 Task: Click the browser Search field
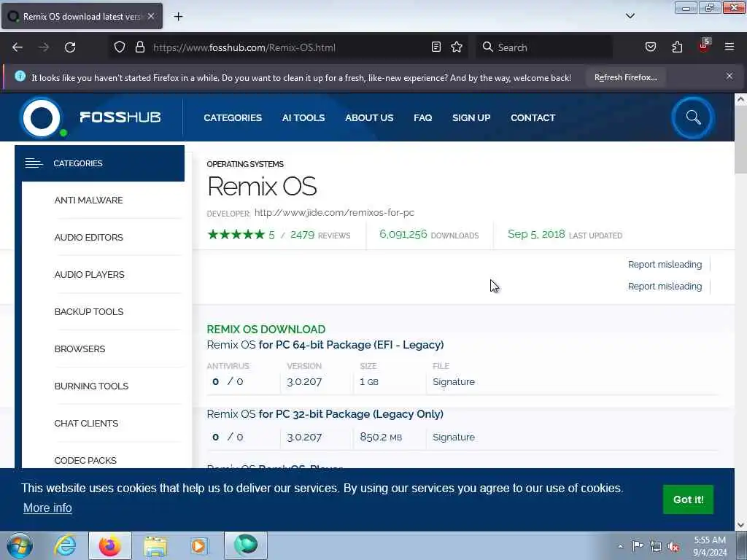point(544,47)
